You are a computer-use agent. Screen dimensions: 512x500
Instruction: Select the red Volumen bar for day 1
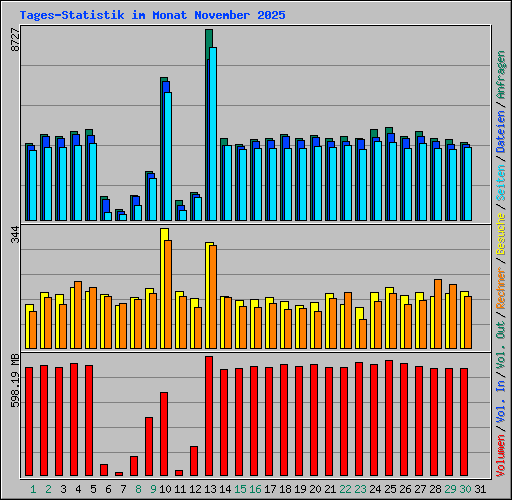tap(29, 421)
